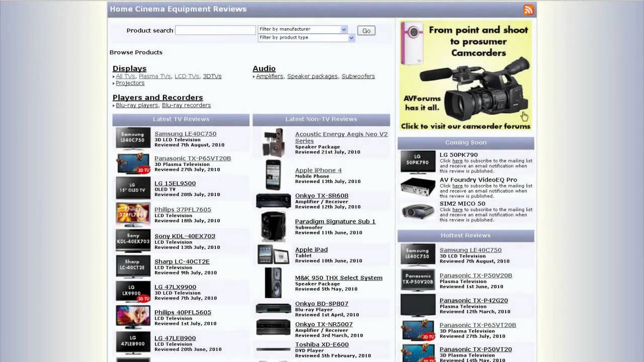Open the Paradigm Signature Sub 1 review
The height and width of the screenshot is (362, 644).
tap(335, 221)
